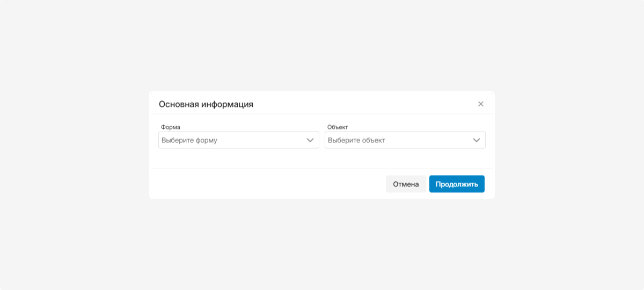Open the Объект dropdown list
The width and height of the screenshot is (644, 290).
[x=405, y=140]
